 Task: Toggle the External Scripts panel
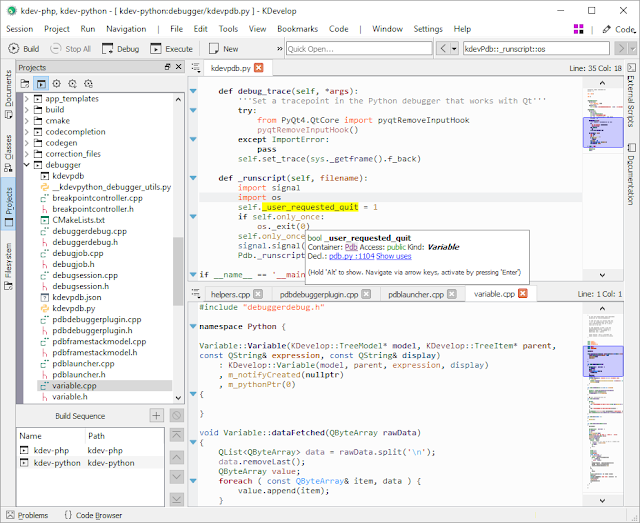631,96
